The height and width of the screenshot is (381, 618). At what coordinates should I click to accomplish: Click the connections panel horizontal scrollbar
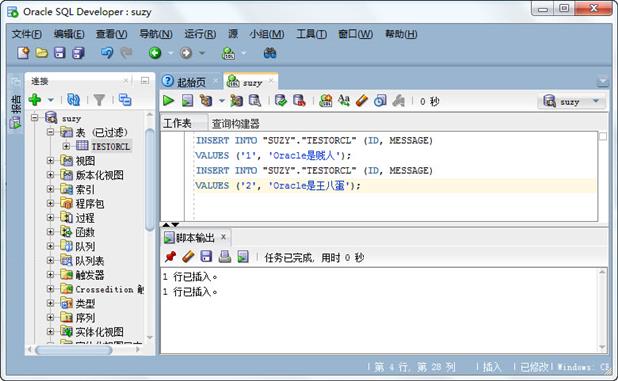point(74,349)
